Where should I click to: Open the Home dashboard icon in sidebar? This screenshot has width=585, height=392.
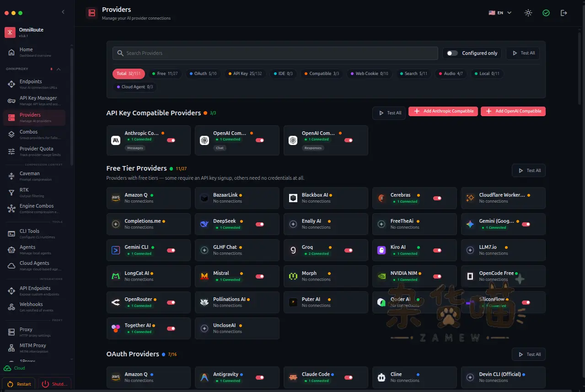[x=11, y=52]
